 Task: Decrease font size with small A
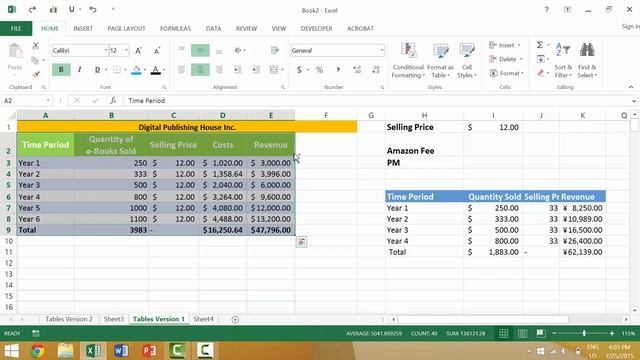pyautogui.click(x=157, y=51)
